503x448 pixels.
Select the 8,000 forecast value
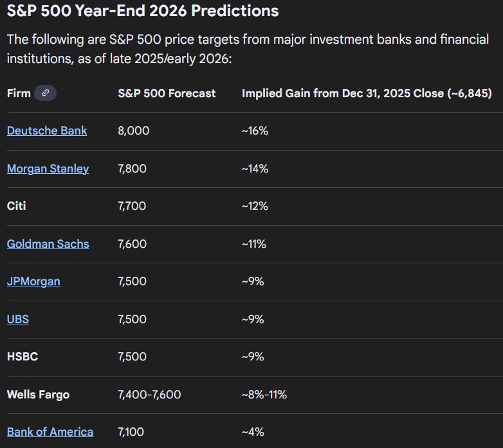point(133,131)
